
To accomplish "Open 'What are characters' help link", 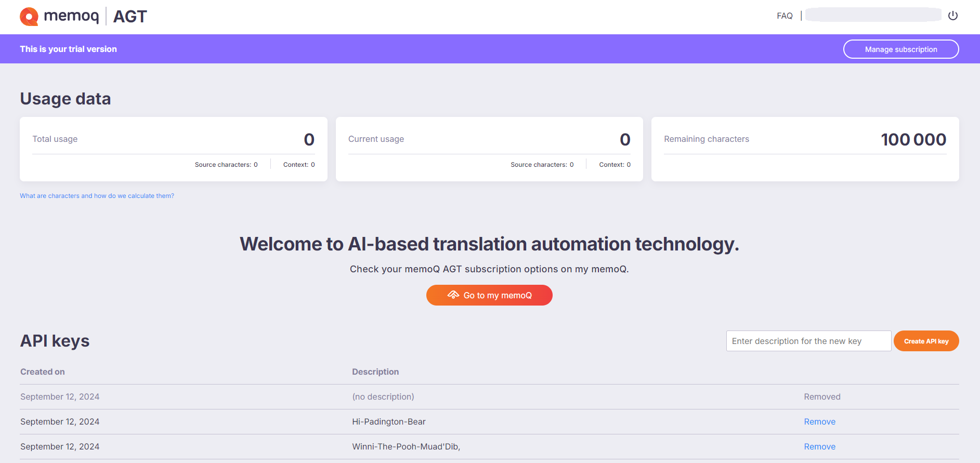I will (97, 196).
